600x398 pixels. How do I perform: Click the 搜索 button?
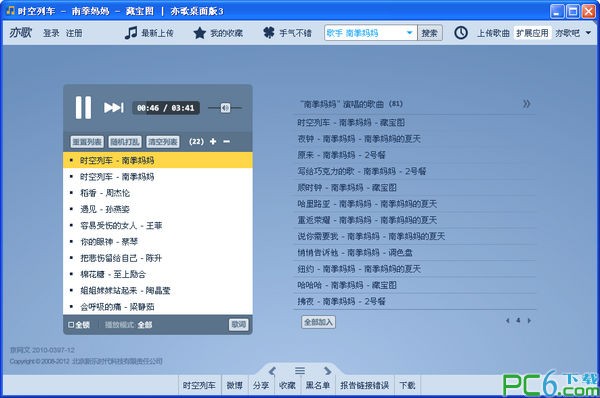coord(430,33)
